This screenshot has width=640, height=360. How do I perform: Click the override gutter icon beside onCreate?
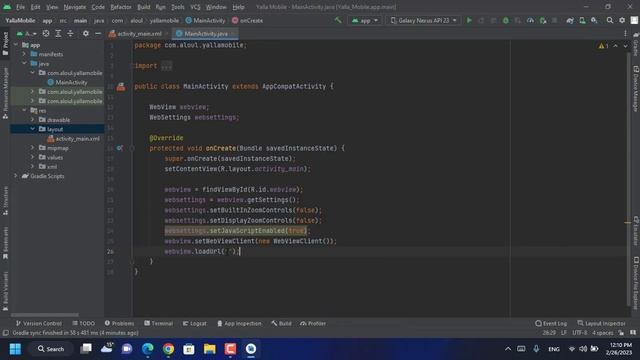[120, 148]
